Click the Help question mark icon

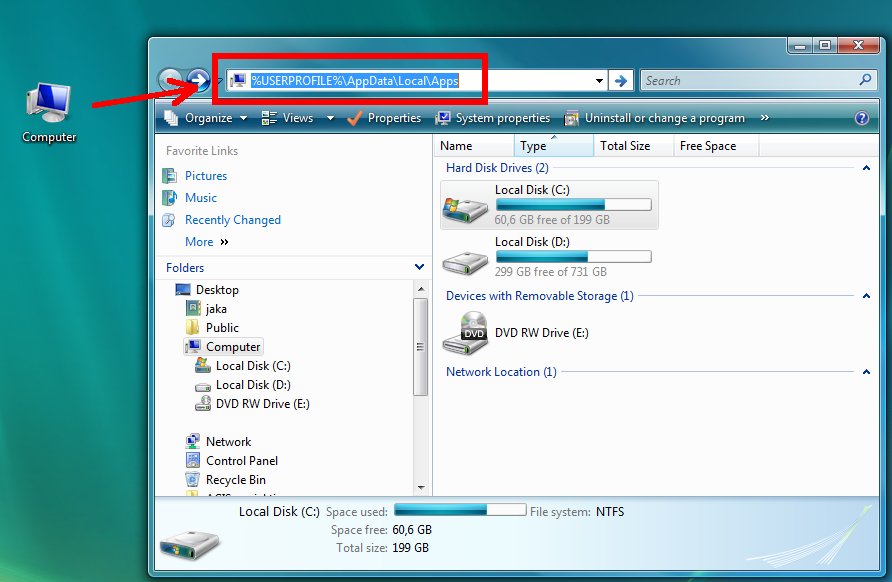(862, 118)
